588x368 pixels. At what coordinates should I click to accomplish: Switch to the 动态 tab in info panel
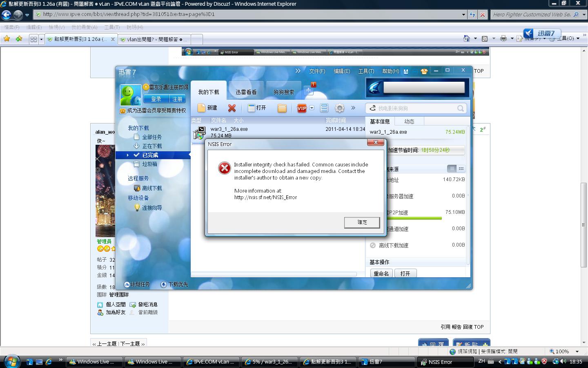pos(409,121)
